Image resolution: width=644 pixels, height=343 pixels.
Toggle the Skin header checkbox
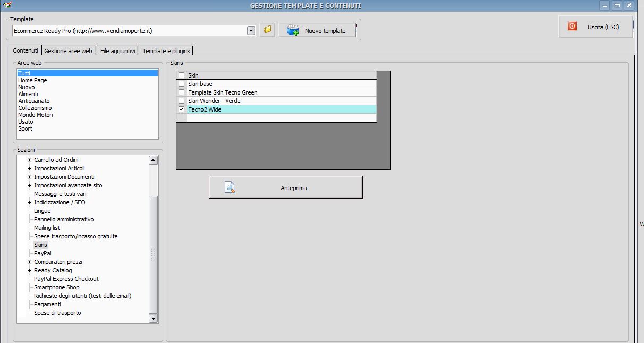pyautogui.click(x=182, y=75)
